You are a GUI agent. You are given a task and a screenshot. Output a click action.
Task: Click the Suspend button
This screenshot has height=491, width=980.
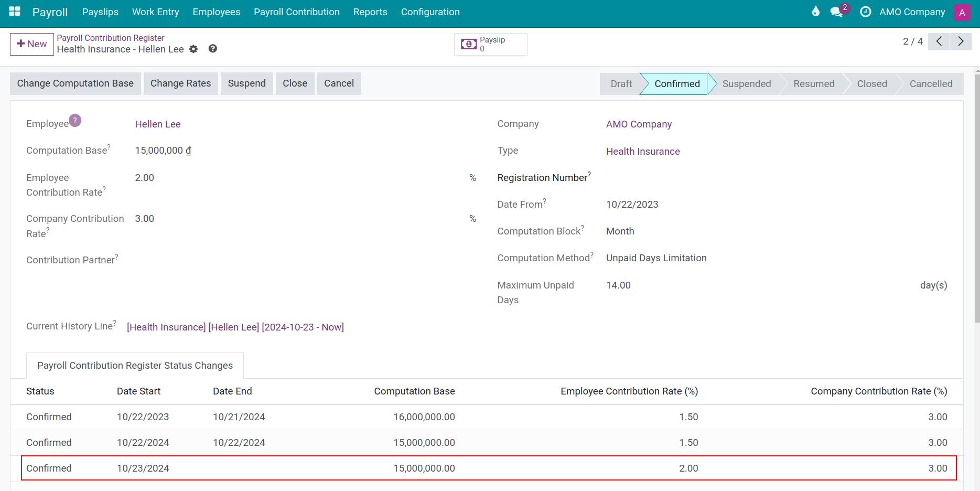point(246,83)
